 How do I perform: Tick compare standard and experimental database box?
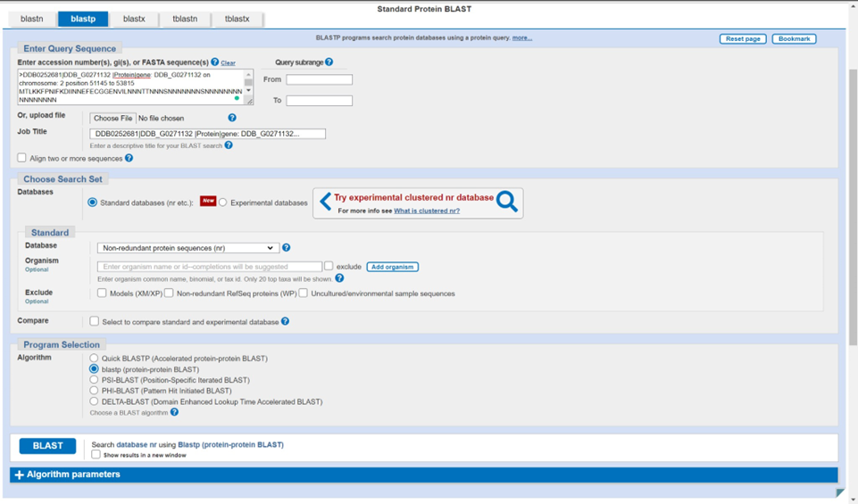pos(95,321)
